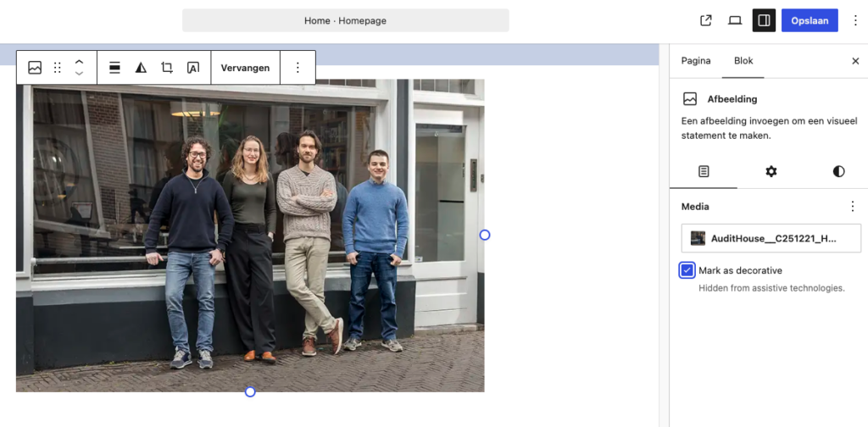The image size is (868, 427).
Task: Grab the block drag handle icon
Action: [57, 68]
